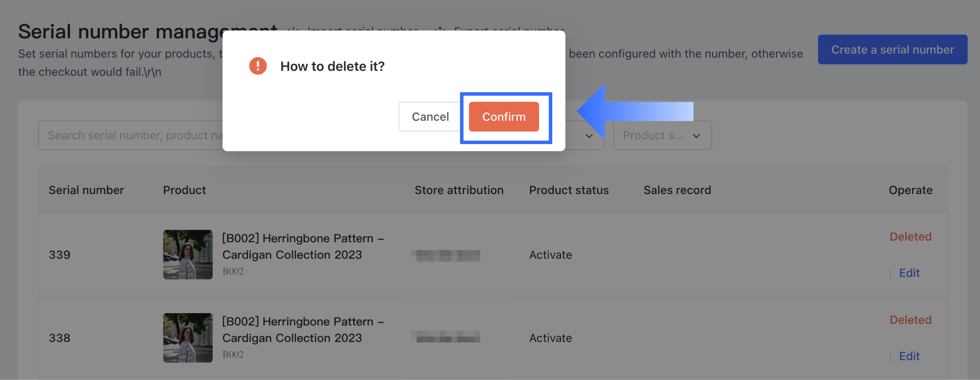Viewport: 980px width, 380px height.
Task: Click Deleted for serial number 338
Action: pyautogui.click(x=910, y=320)
